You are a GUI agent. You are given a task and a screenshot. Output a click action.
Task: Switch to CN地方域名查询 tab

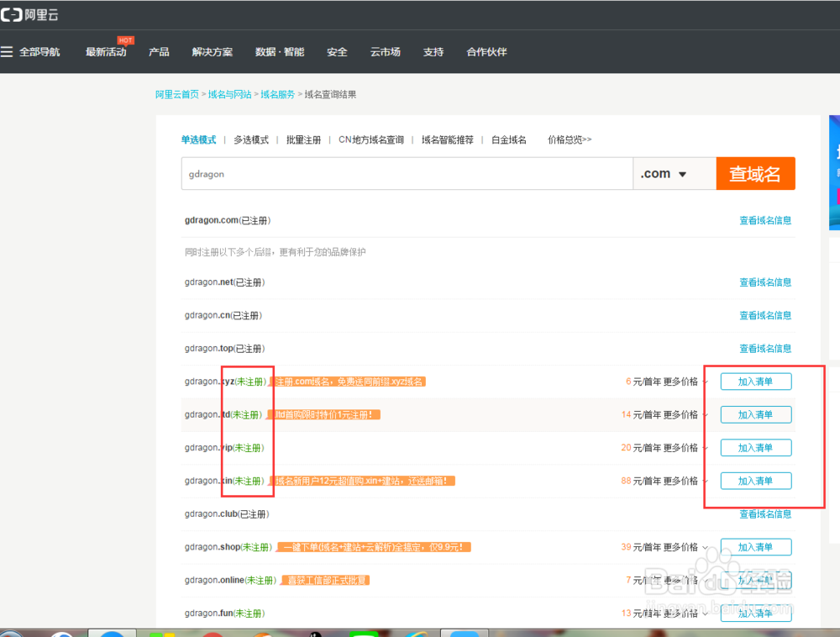click(370, 140)
